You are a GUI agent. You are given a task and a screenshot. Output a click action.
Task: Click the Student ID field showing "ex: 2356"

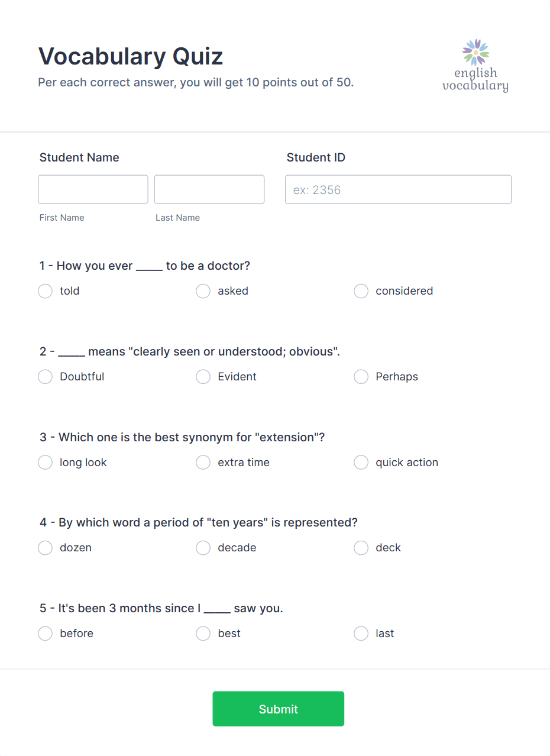coord(398,189)
